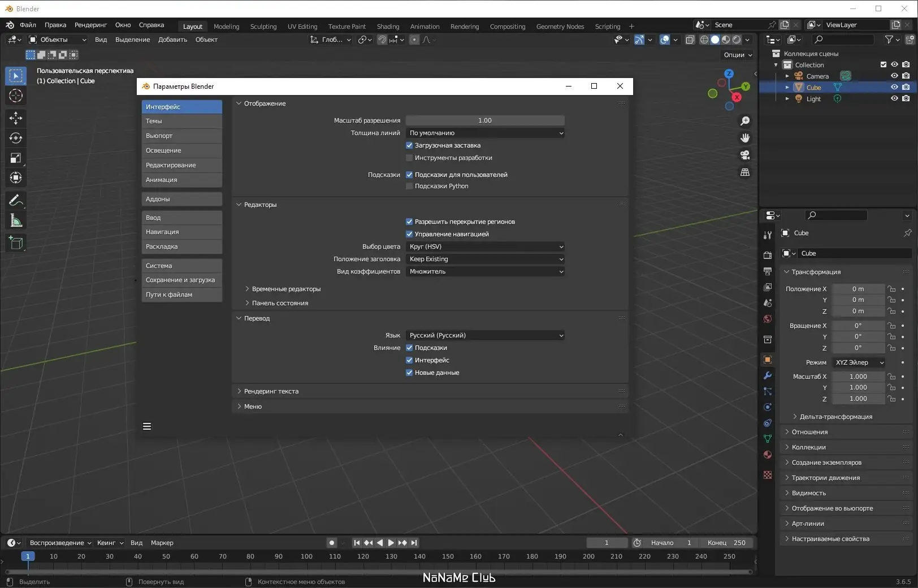The width and height of the screenshot is (918, 588).
Task: Select the Move tool in left toolbar
Action: pos(16,118)
